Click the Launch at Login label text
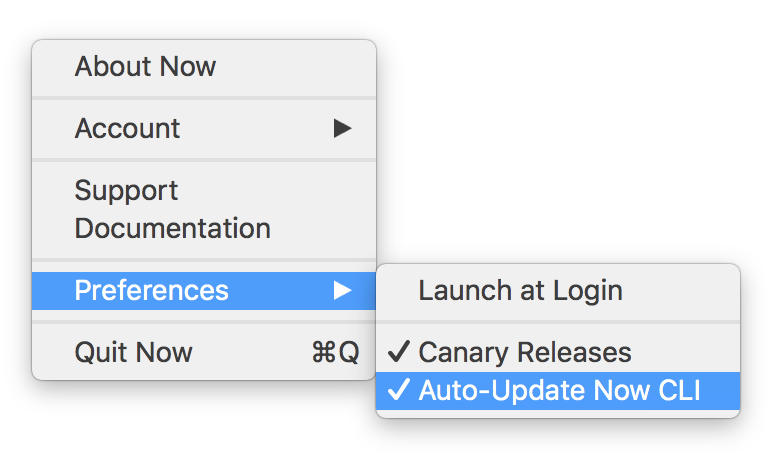This screenshot has width=770, height=456. 521,291
